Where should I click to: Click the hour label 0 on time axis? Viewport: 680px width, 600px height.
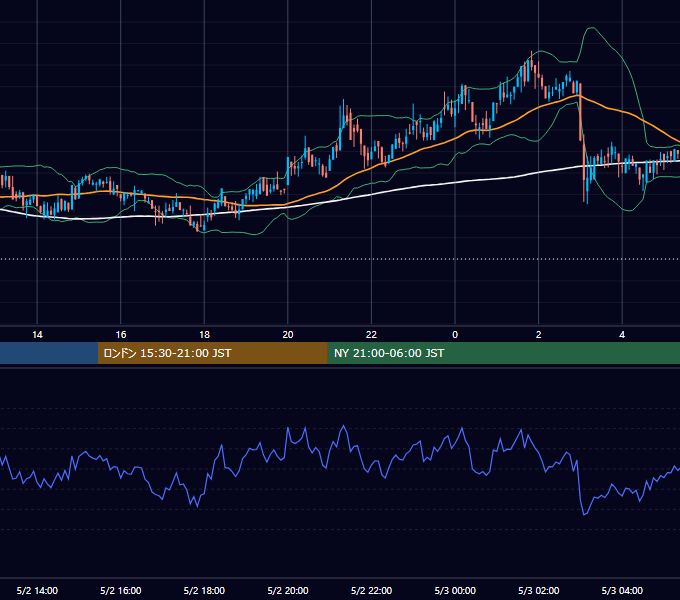click(455, 335)
